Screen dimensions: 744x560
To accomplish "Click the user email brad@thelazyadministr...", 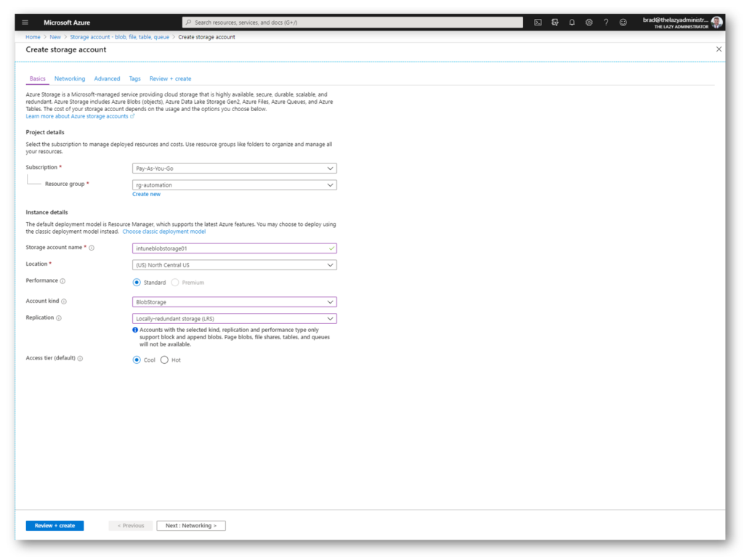I will [675, 20].
